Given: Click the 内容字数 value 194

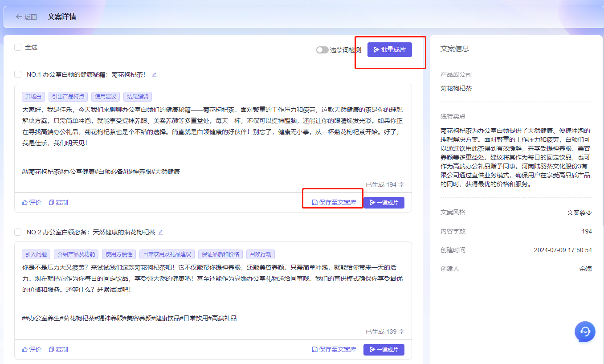Looking at the screenshot, I should (587, 231).
